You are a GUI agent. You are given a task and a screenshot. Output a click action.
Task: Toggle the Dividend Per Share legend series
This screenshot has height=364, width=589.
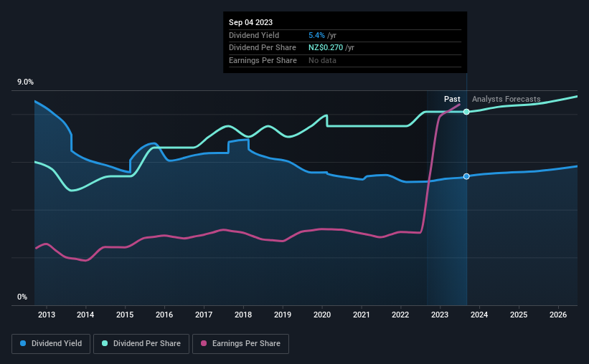coord(141,343)
